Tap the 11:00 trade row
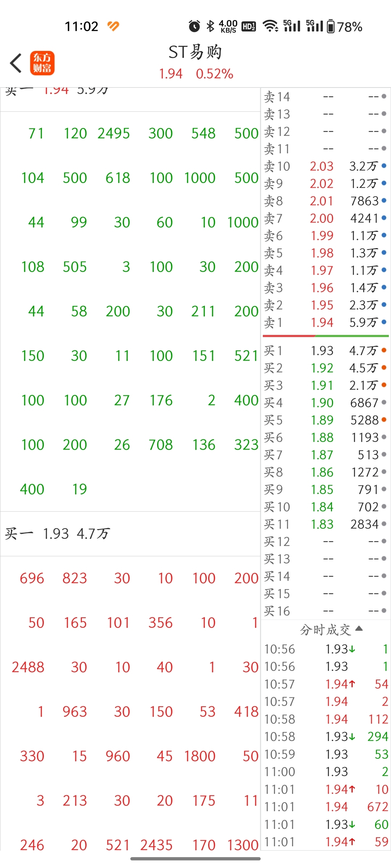The height and width of the screenshot is (868, 391). (x=326, y=771)
